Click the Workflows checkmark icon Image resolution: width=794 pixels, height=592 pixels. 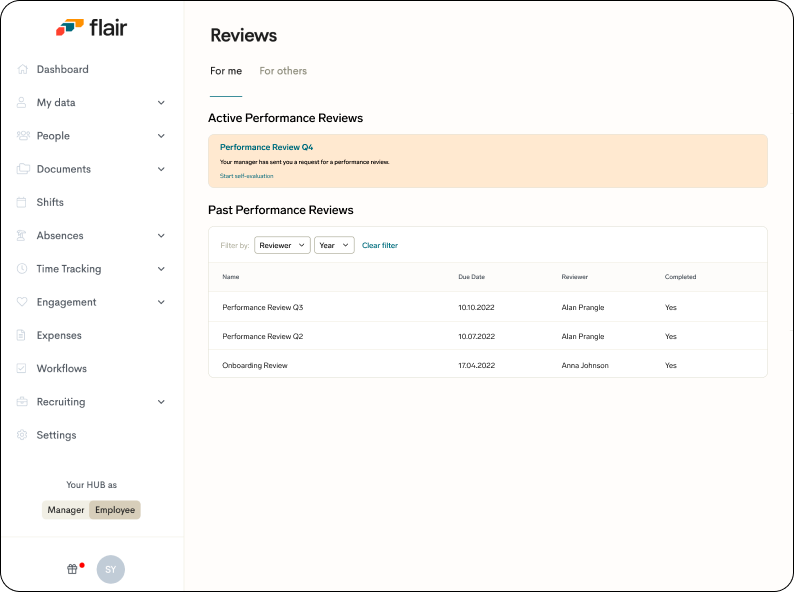click(21, 368)
